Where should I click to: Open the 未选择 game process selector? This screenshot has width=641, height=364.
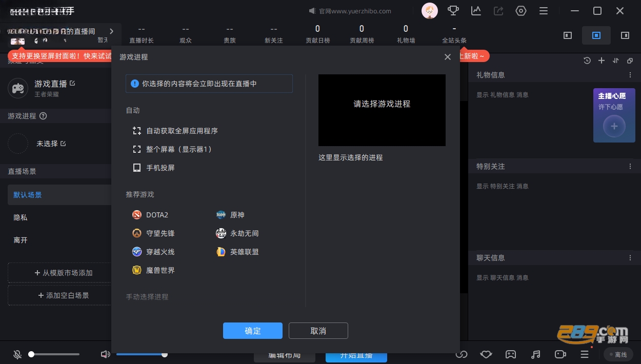[51, 144]
